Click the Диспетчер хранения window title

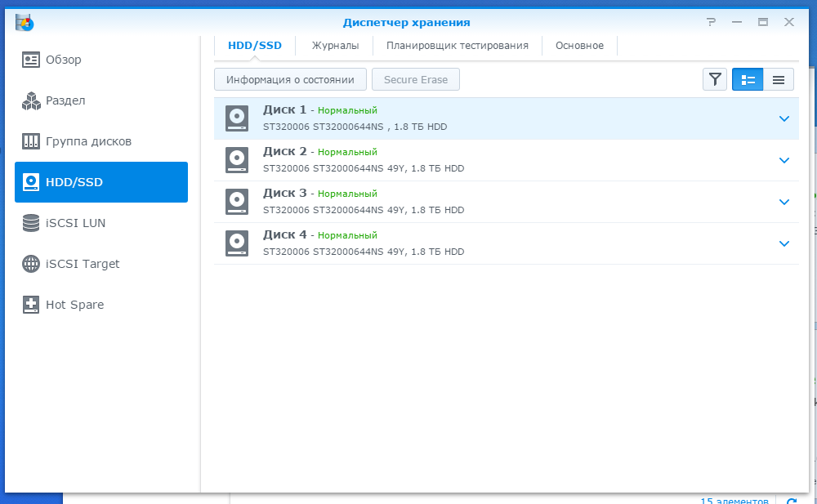click(406, 22)
